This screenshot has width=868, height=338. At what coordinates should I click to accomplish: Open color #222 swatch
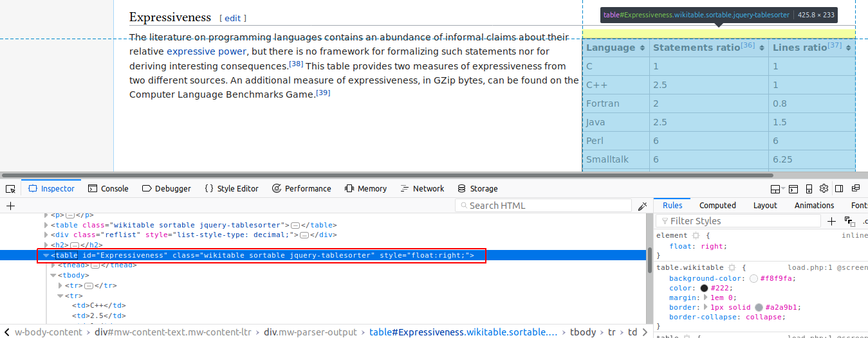(704, 289)
